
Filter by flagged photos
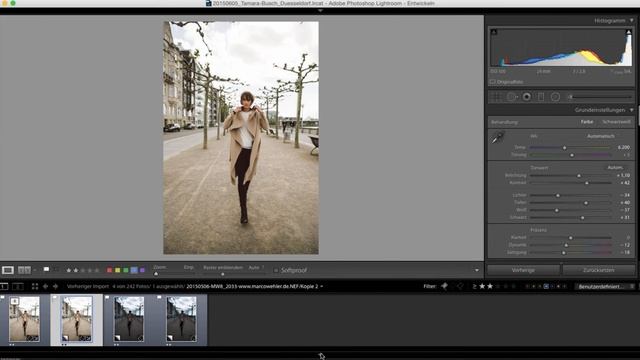coord(444,287)
